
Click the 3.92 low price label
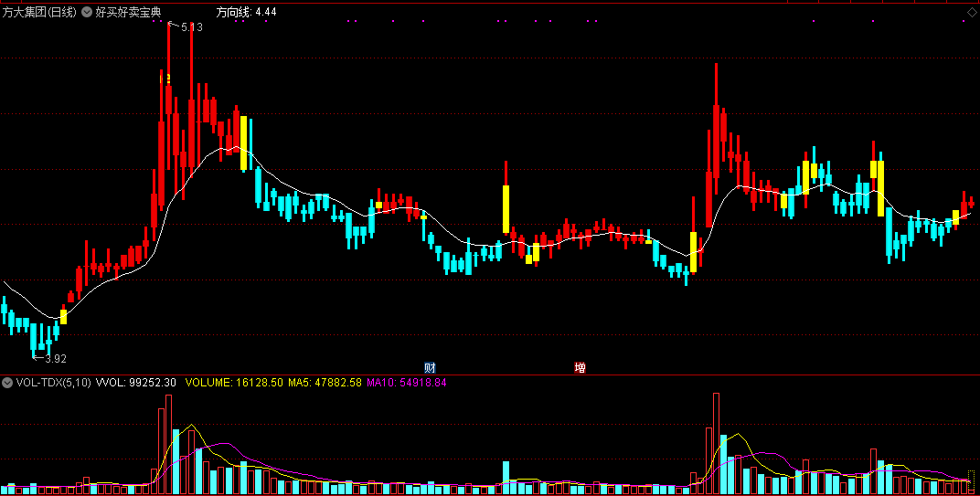pos(56,359)
